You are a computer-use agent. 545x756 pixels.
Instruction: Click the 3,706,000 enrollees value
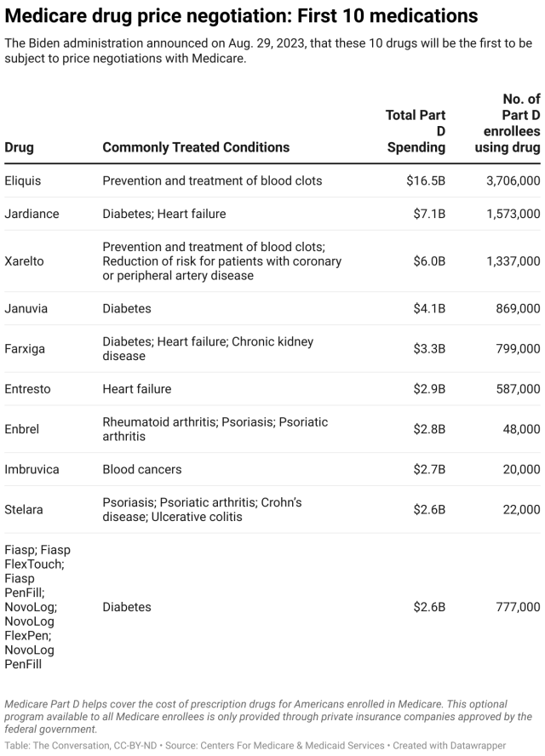pos(513,180)
